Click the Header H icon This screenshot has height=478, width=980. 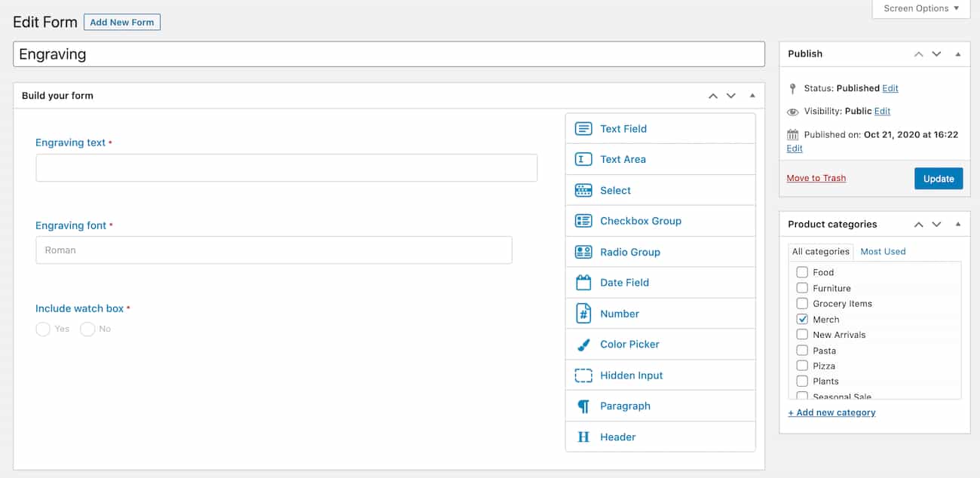point(583,437)
